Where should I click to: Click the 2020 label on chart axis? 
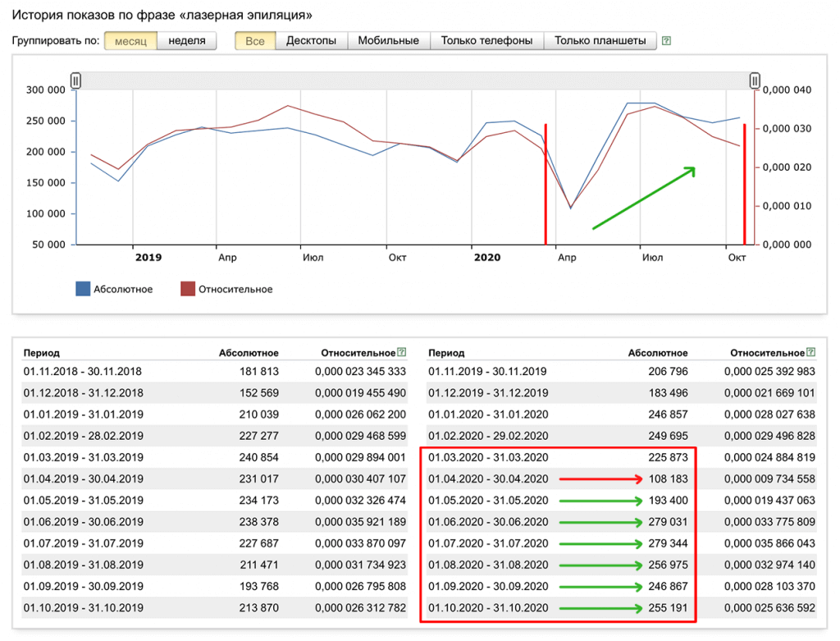pyautogui.click(x=487, y=257)
